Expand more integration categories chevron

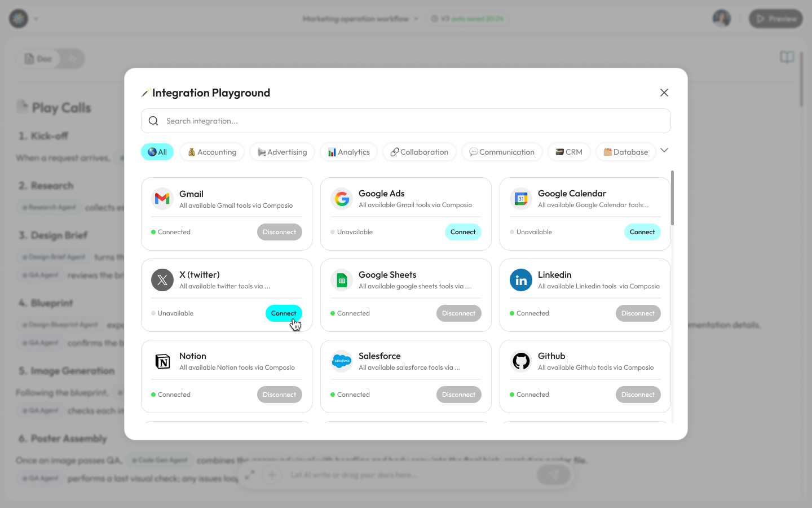(x=664, y=151)
